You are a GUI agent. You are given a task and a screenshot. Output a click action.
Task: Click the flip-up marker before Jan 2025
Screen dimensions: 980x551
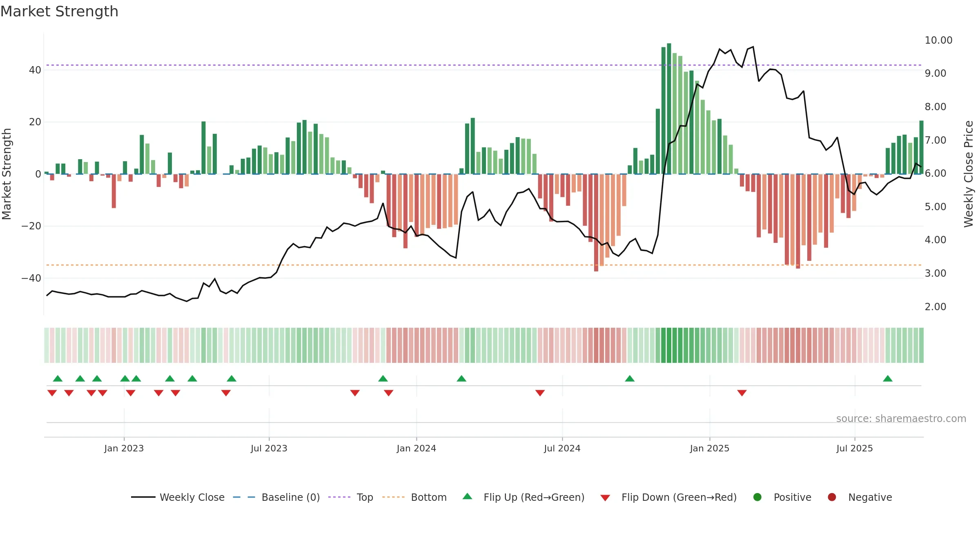630,378
